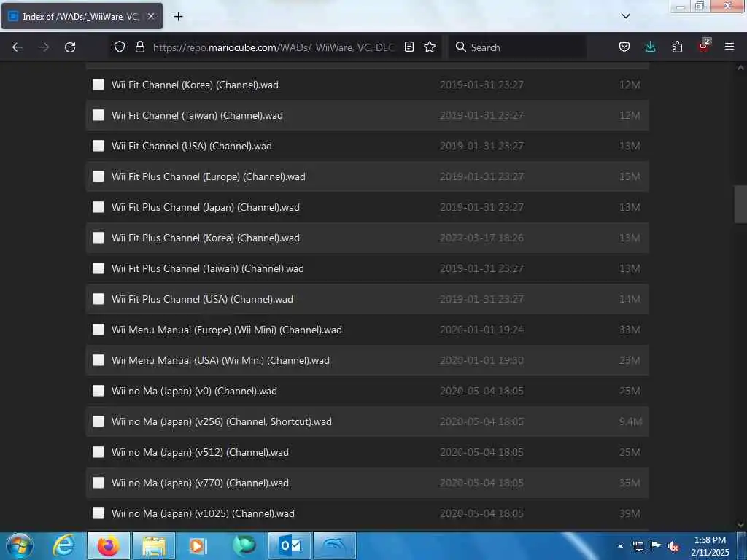Open Wii no Ma (v256) Shortcut link
Screen dimensions: 747x560
click(x=222, y=421)
